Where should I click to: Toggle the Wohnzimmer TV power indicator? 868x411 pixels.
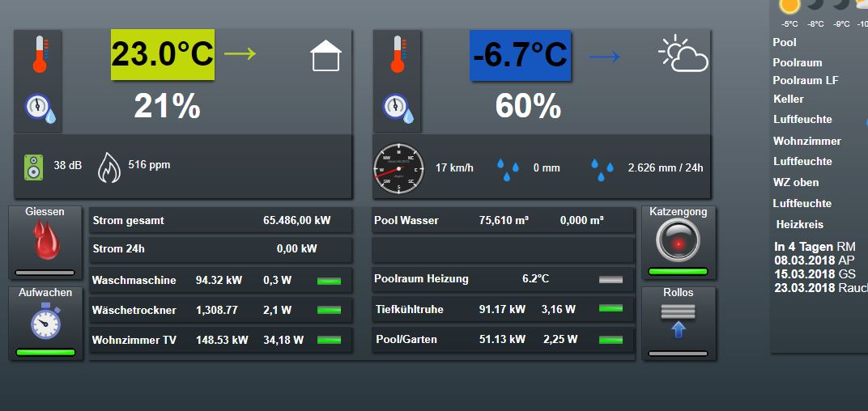point(329,341)
